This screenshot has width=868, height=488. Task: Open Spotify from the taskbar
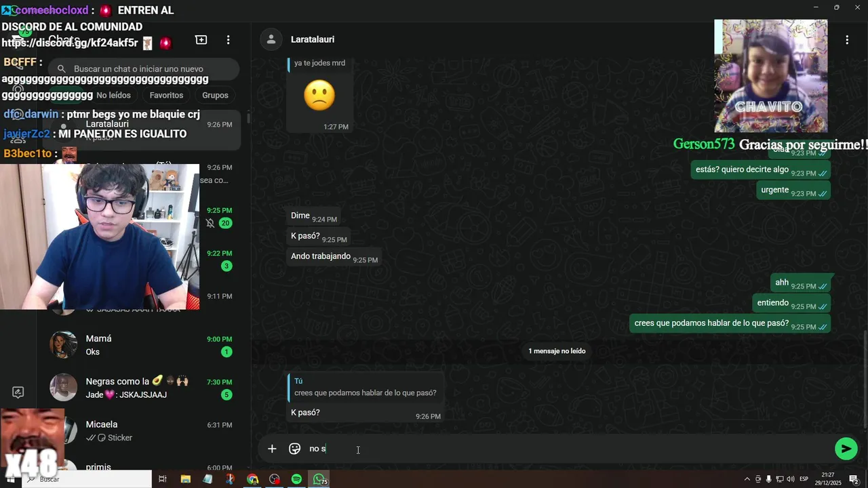[x=296, y=479]
